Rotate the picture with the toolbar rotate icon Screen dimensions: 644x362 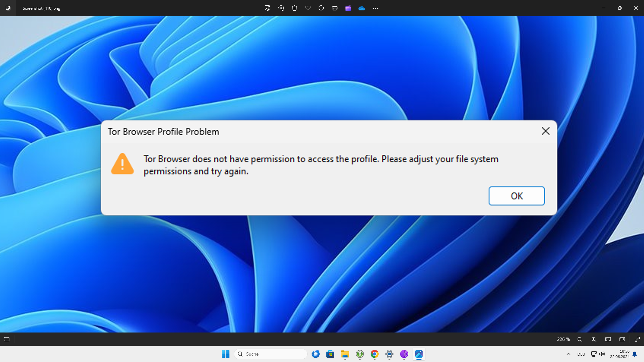click(x=281, y=8)
